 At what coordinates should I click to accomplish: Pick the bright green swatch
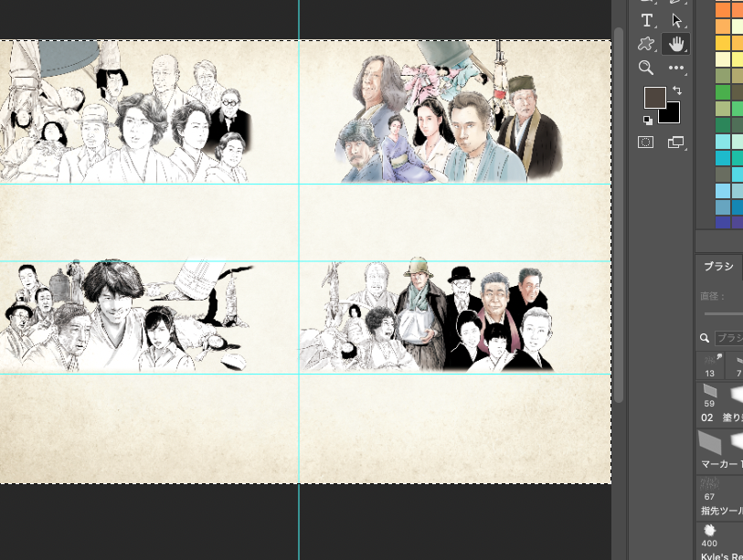pos(723,92)
